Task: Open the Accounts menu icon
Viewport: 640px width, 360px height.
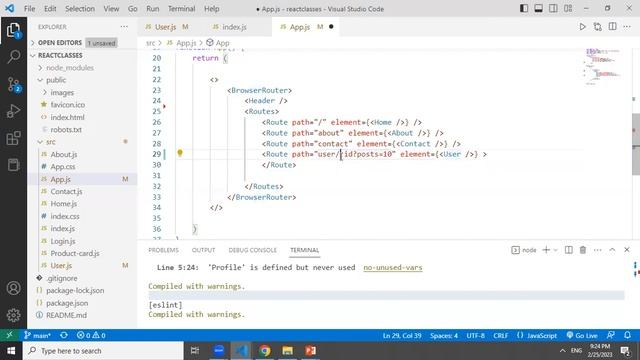Action: coord(13,288)
